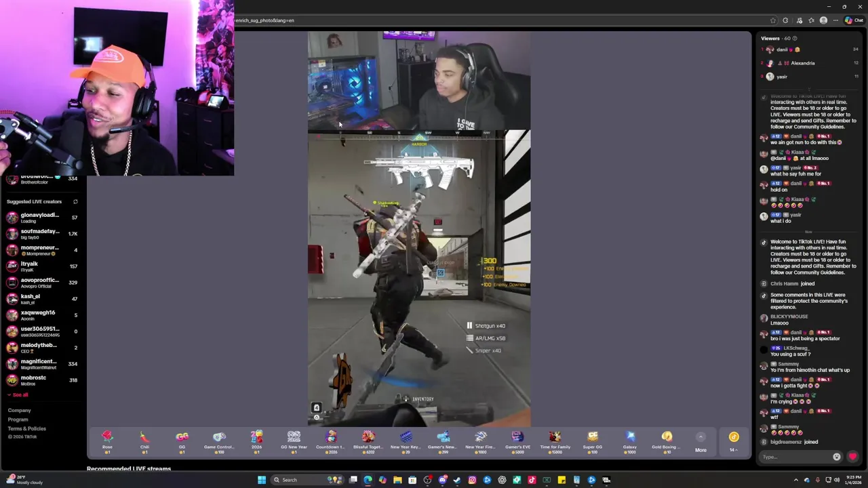Add this page to favorites star
The width and height of the screenshot is (868, 488).
point(773,20)
